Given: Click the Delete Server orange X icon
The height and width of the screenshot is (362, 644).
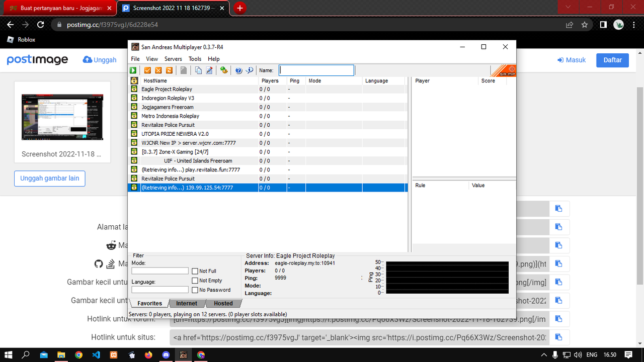Looking at the screenshot, I should (158, 70).
